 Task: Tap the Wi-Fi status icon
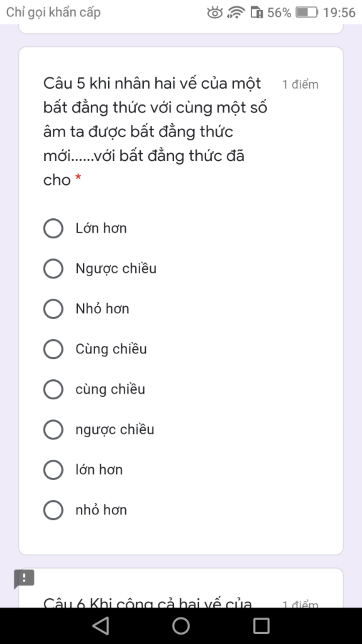(x=236, y=13)
